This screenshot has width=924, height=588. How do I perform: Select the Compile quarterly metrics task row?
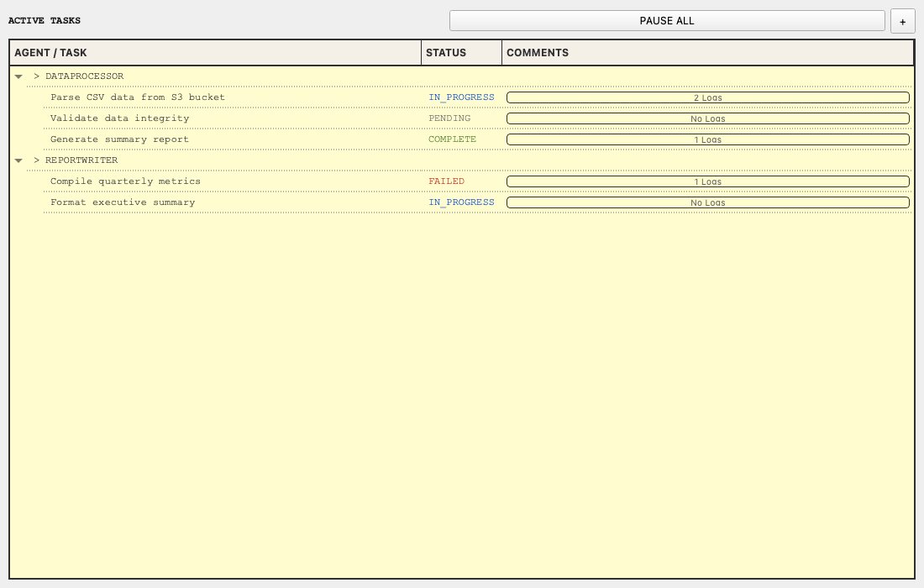[x=126, y=181]
